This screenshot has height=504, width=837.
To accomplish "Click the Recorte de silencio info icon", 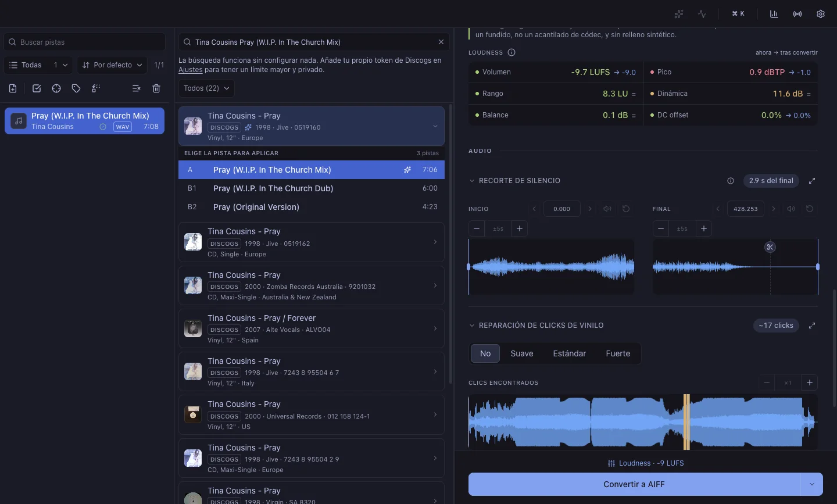I will tap(731, 181).
